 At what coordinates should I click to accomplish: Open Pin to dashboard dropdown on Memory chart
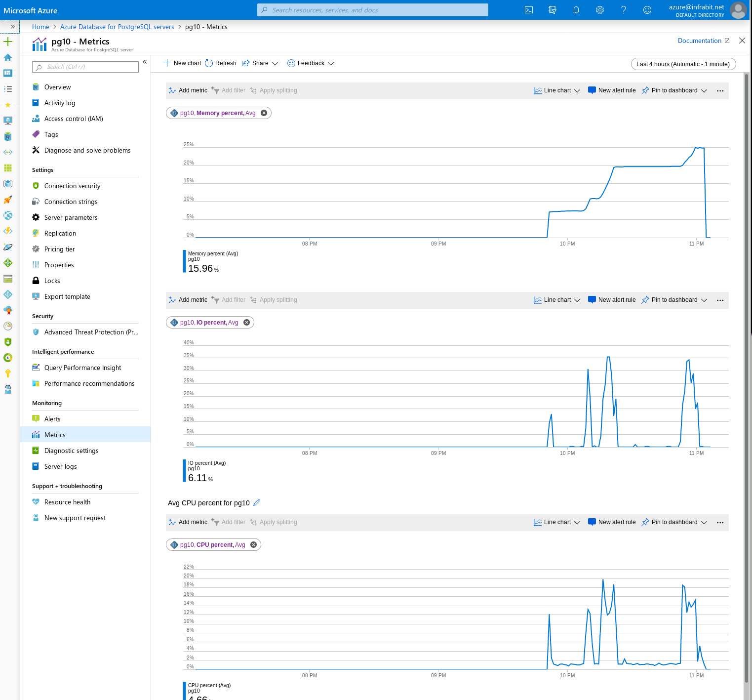click(674, 90)
